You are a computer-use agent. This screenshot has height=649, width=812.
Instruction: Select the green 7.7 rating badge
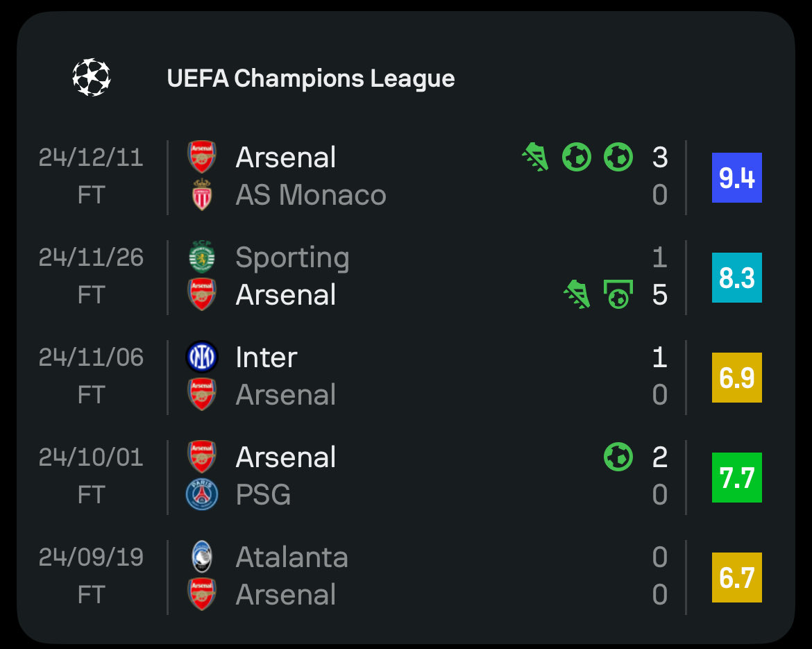click(737, 478)
